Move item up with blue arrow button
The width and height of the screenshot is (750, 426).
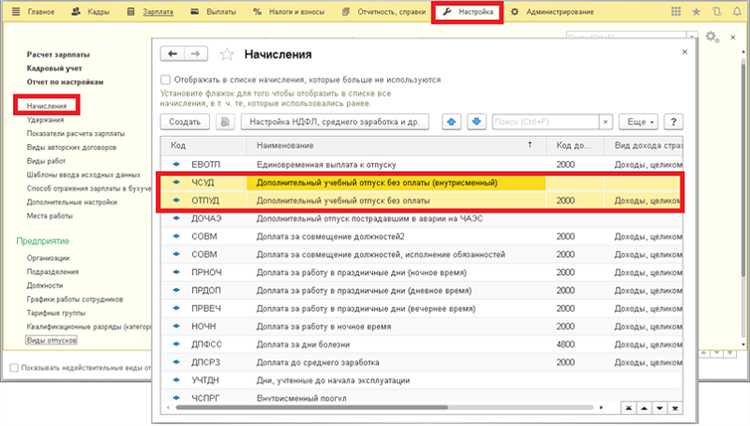point(451,122)
